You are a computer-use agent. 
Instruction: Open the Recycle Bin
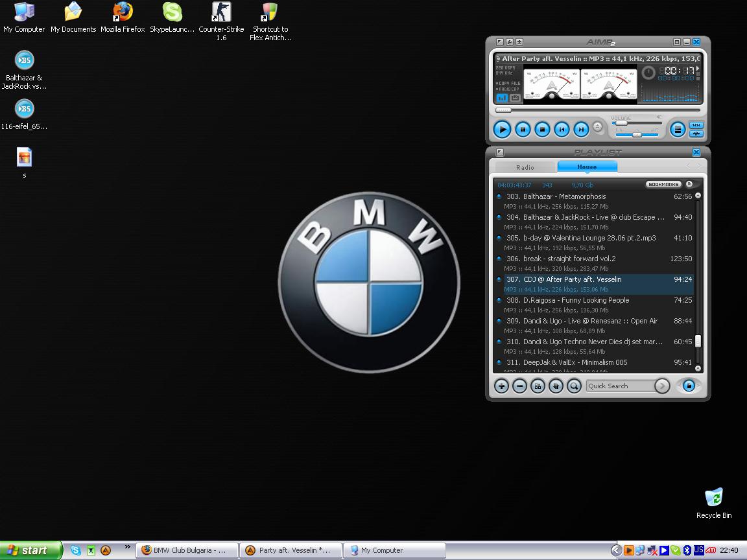[x=714, y=504]
